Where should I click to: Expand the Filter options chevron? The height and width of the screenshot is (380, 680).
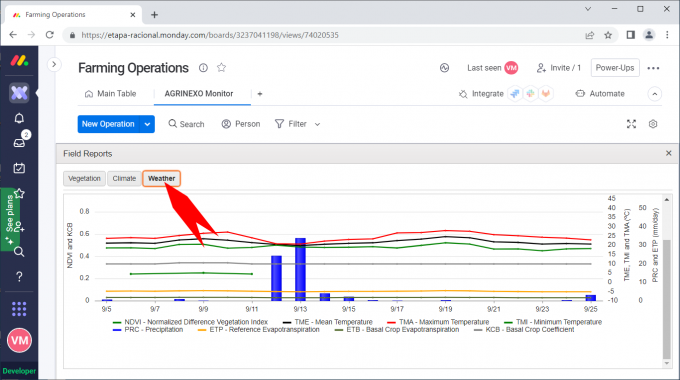click(x=317, y=124)
